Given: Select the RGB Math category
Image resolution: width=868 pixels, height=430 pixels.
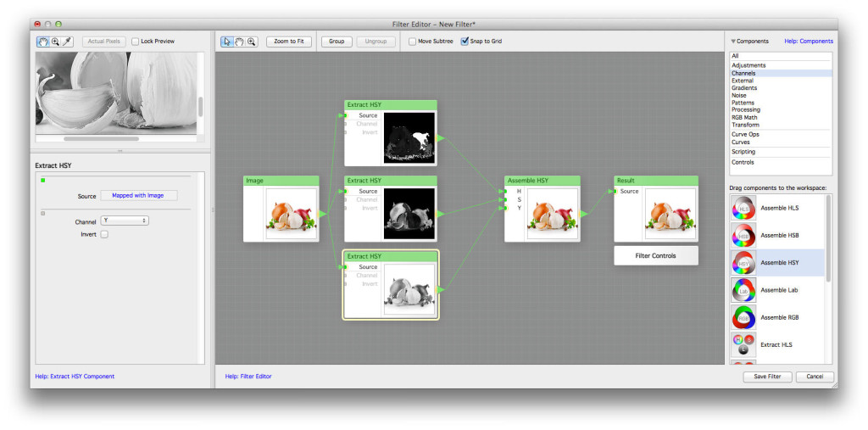Looking at the screenshot, I should pos(781,118).
